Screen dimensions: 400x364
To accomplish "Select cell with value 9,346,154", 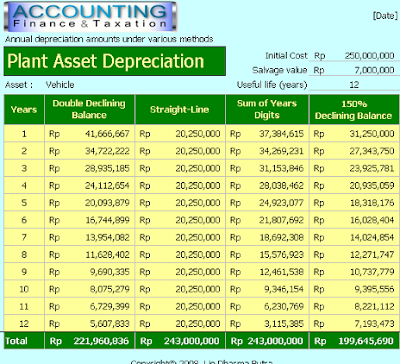I will (x=267, y=289).
